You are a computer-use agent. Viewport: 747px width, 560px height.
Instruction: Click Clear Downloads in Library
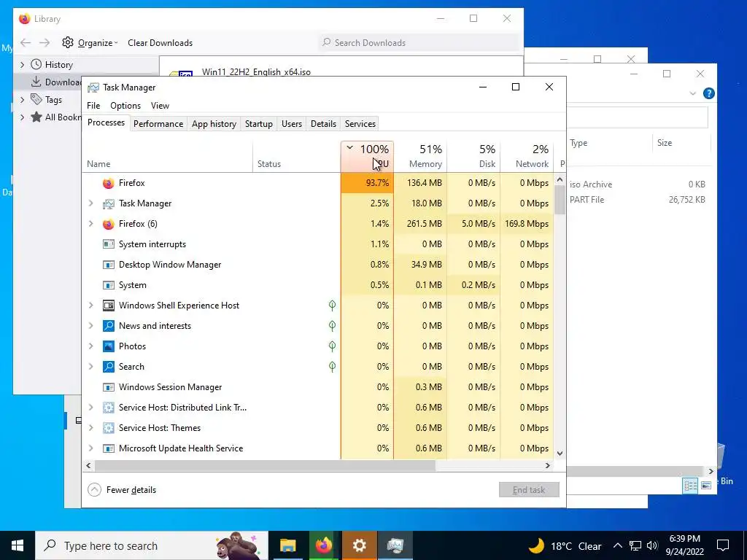tap(160, 43)
